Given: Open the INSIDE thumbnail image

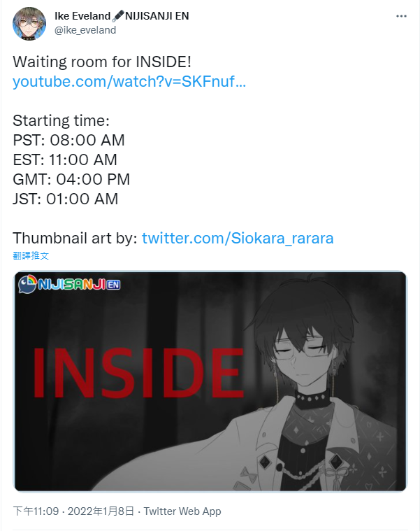Looking at the screenshot, I should 210,381.
